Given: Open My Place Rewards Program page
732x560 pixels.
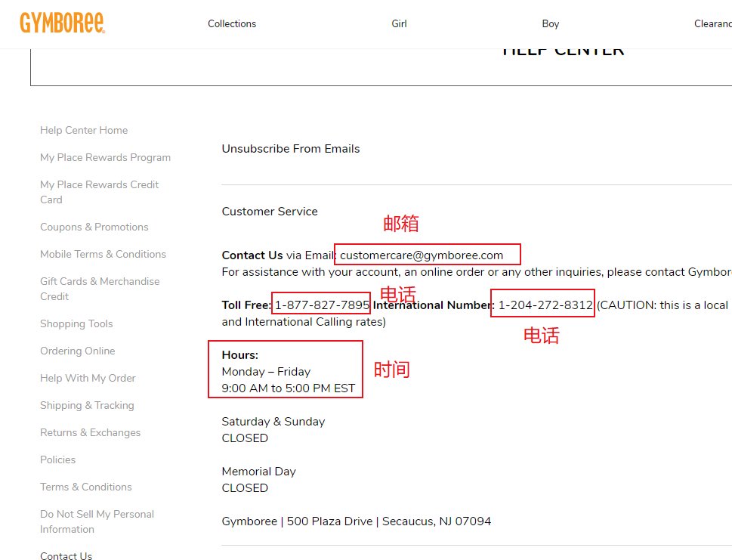Looking at the screenshot, I should point(105,157).
